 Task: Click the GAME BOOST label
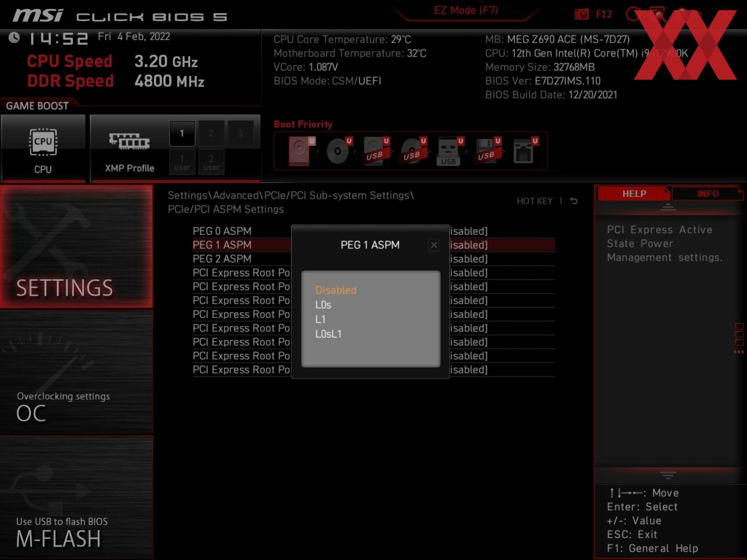[37, 106]
